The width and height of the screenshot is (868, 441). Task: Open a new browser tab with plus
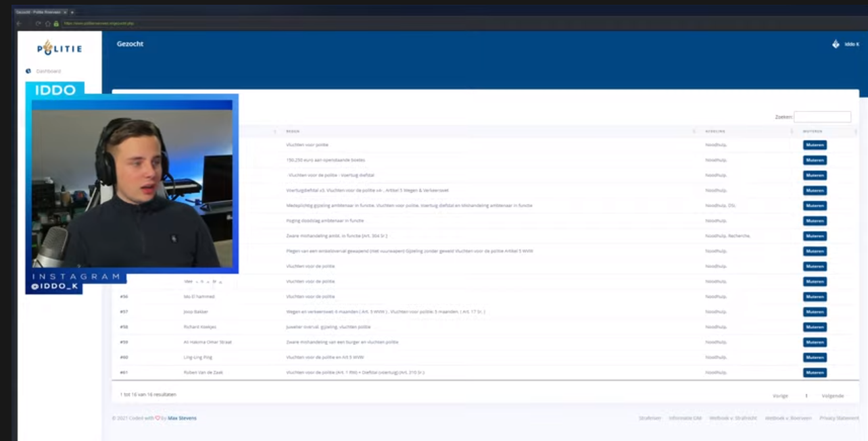click(72, 12)
